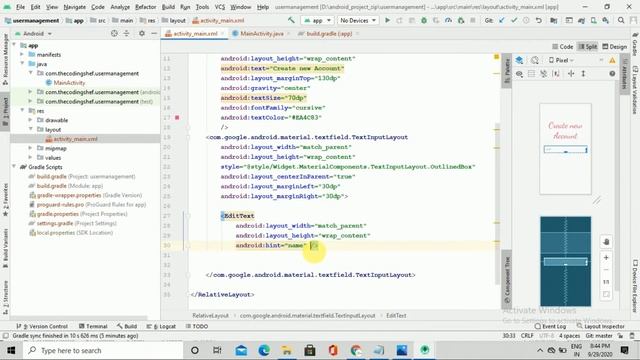
Task: Open the VCS menu
Action: (x=220, y=7)
